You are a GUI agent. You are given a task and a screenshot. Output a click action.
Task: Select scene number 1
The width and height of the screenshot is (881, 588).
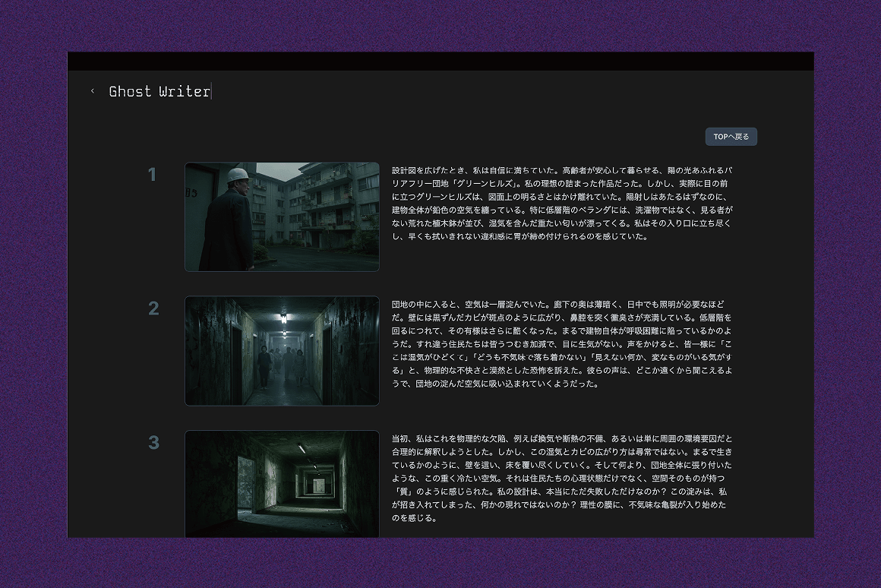(x=152, y=175)
